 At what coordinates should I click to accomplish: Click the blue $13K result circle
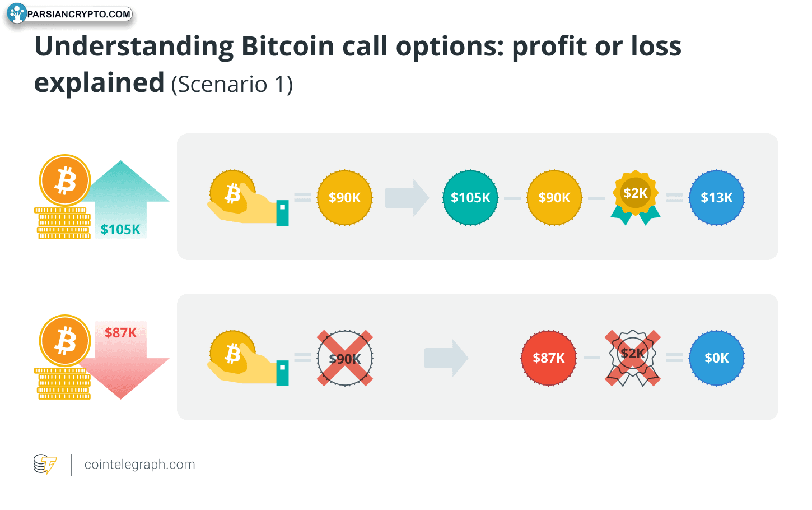[x=717, y=198]
